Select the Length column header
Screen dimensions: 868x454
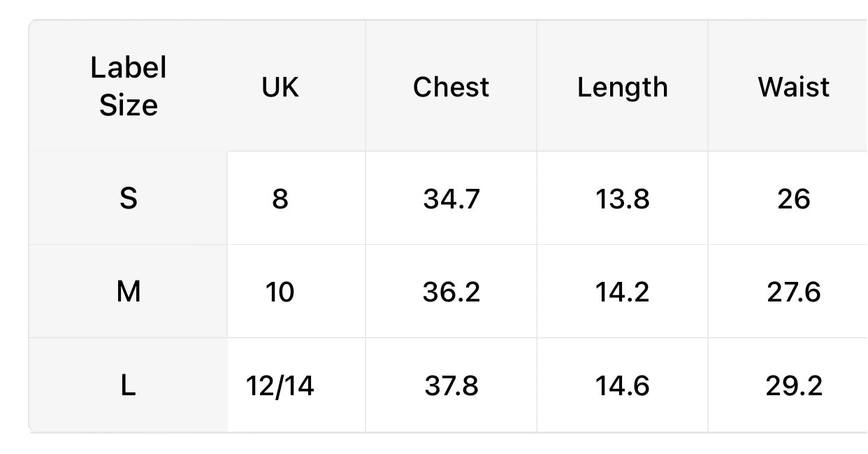(622, 87)
